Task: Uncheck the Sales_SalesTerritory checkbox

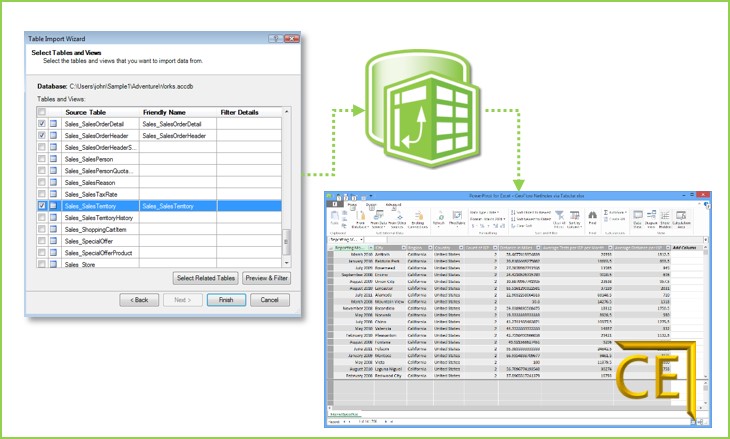Action: (42, 205)
